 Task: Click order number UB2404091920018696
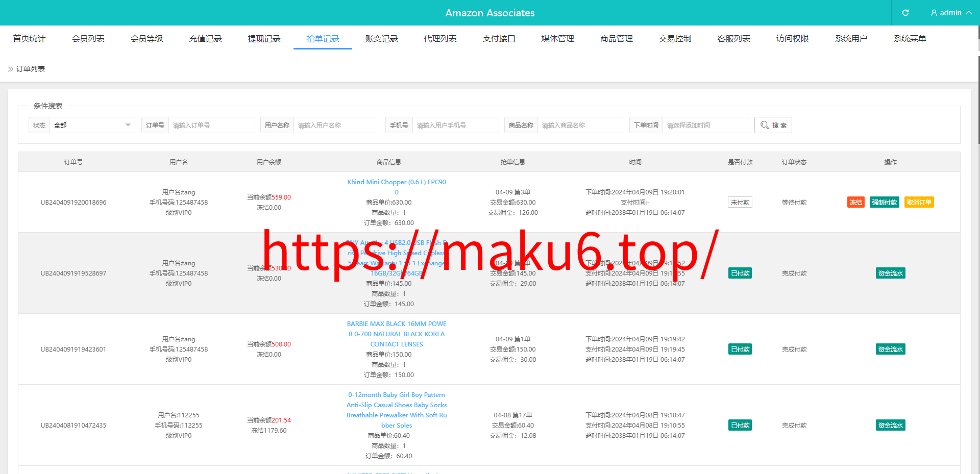coord(73,203)
